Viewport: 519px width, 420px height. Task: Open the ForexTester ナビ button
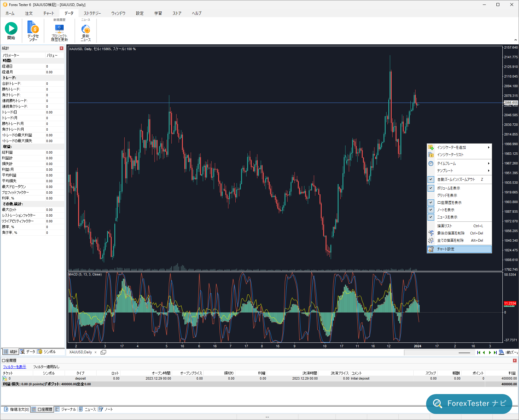(x=469, y=404)
